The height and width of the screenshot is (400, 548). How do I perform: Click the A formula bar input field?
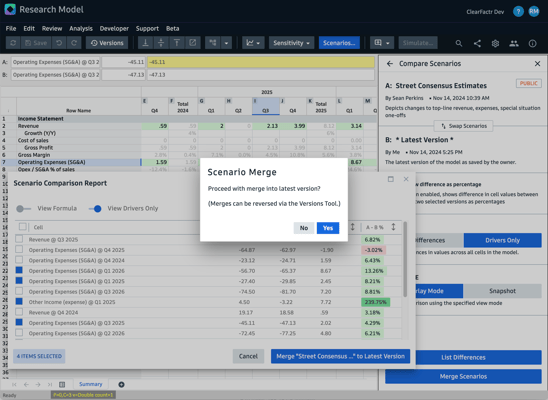tap(261, 62)
